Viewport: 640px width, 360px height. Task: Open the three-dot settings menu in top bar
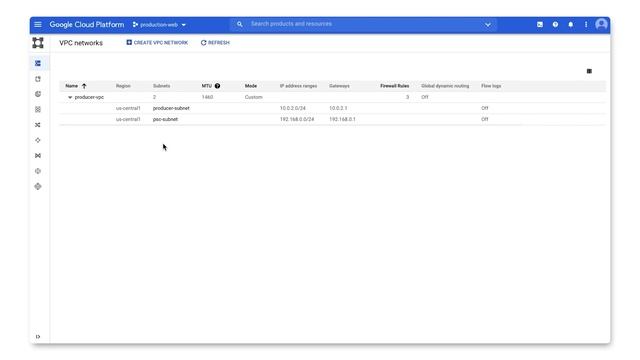point(586,24)
